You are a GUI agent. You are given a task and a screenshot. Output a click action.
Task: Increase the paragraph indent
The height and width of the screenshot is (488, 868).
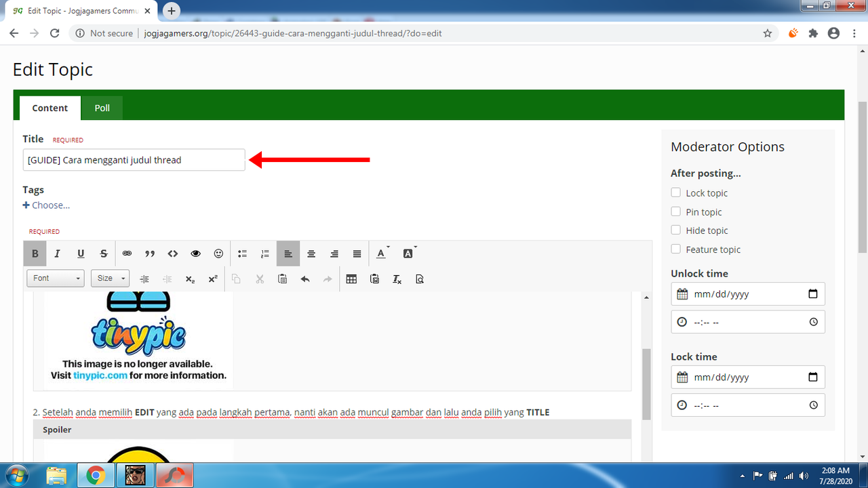(144, 279)
